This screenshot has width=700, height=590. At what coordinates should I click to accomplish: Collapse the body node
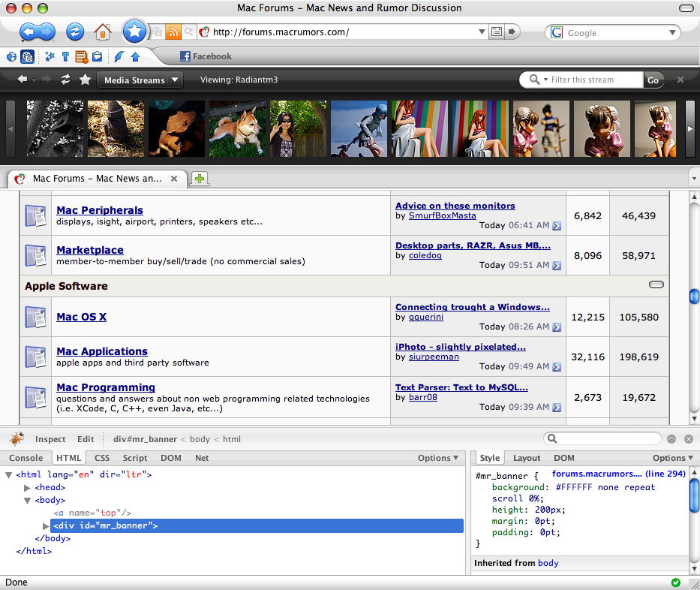pos(27,501)
